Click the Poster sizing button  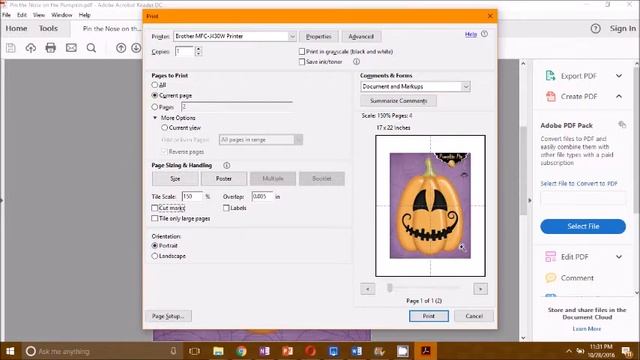[x=224, y=179]
